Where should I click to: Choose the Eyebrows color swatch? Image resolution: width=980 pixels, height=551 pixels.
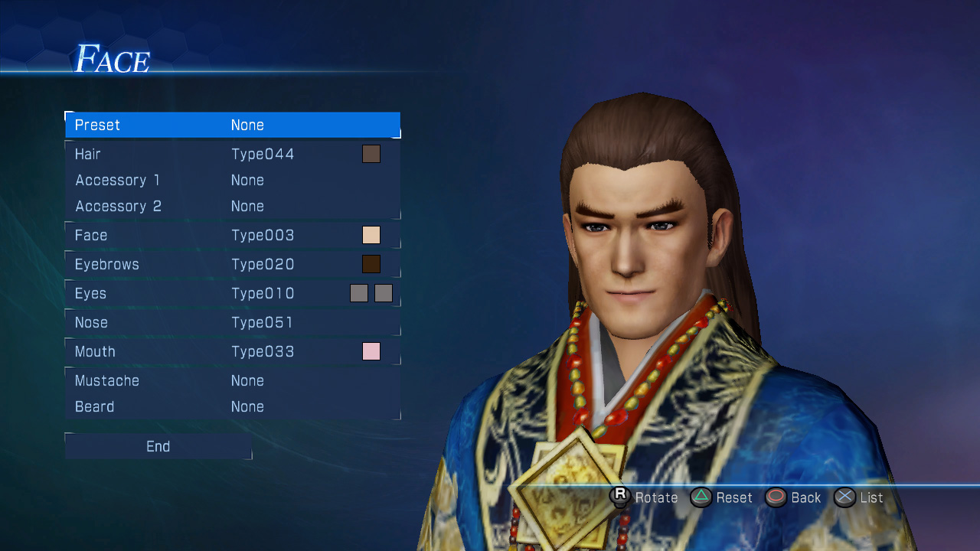[371, 264]
